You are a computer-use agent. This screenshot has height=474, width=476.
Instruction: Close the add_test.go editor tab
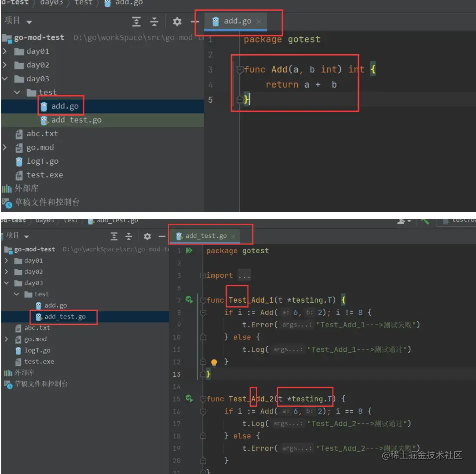pos(233,236)
